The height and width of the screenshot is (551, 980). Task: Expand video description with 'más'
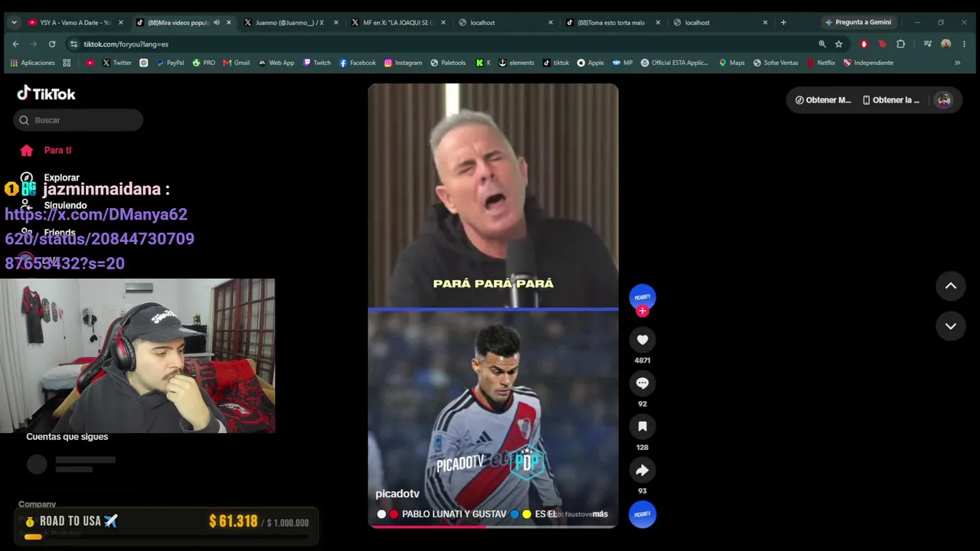coord(599,514)
